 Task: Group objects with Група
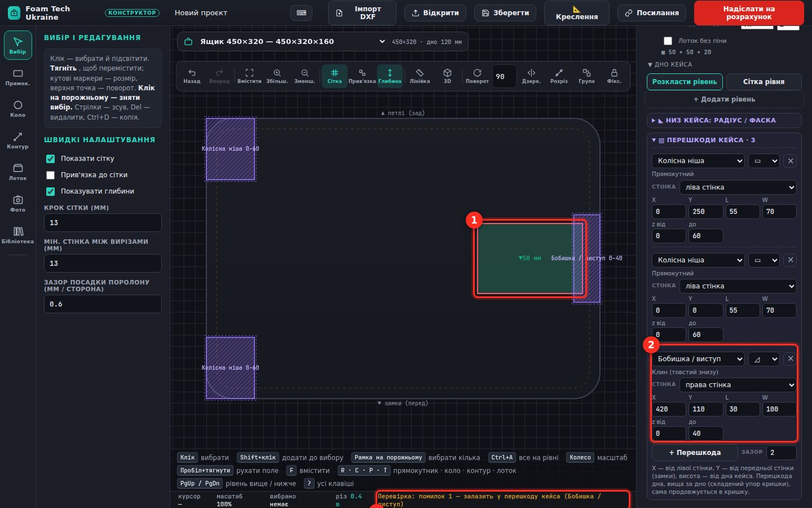(586, 76)
